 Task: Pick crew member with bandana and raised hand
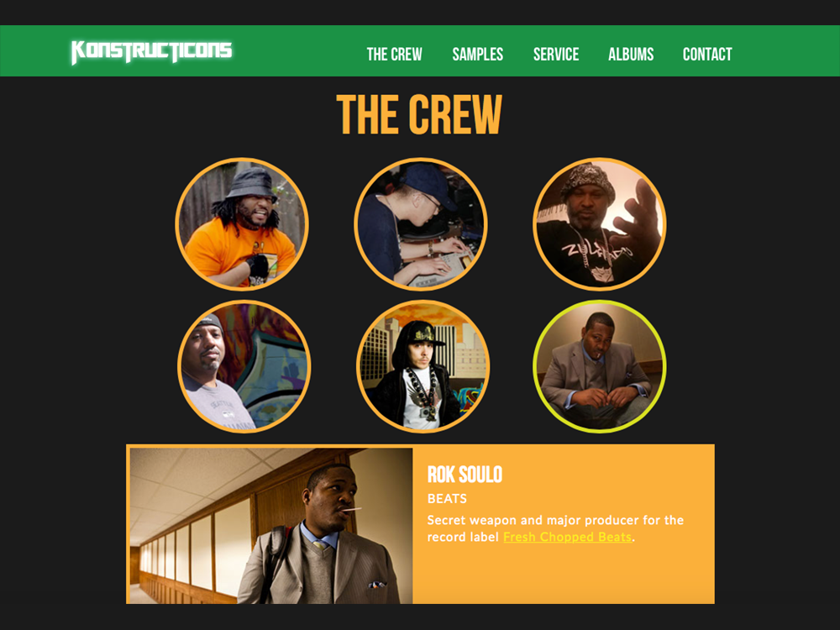tap(600, 224)
